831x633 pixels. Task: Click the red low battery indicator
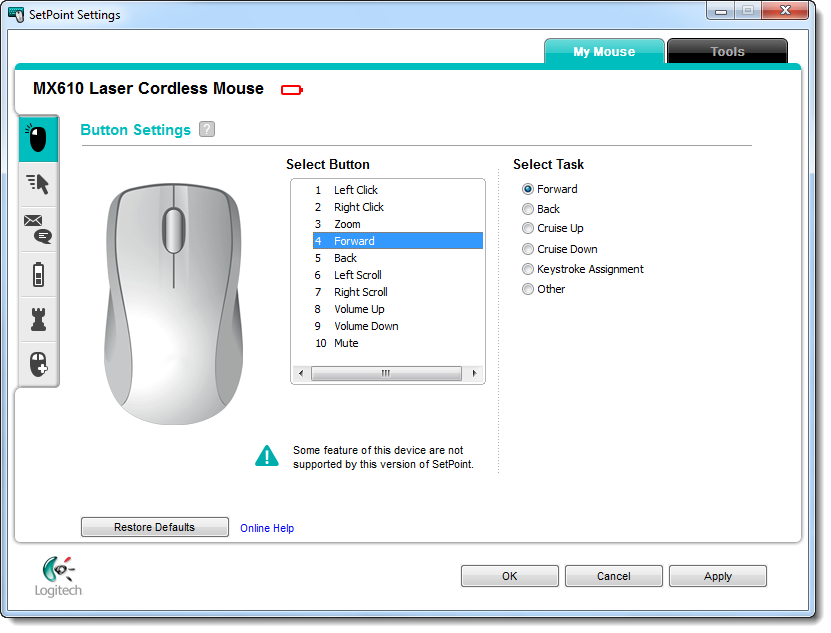[291, 90]
